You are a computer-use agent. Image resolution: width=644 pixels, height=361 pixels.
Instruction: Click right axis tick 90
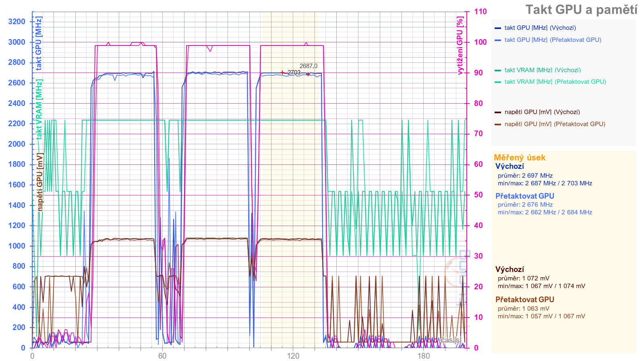[x=478, y=73]
